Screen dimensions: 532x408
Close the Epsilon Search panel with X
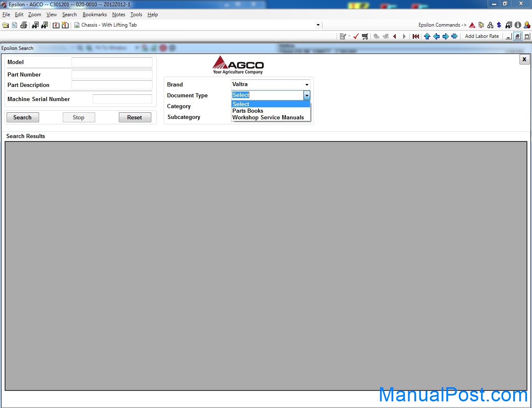point(524,59)
